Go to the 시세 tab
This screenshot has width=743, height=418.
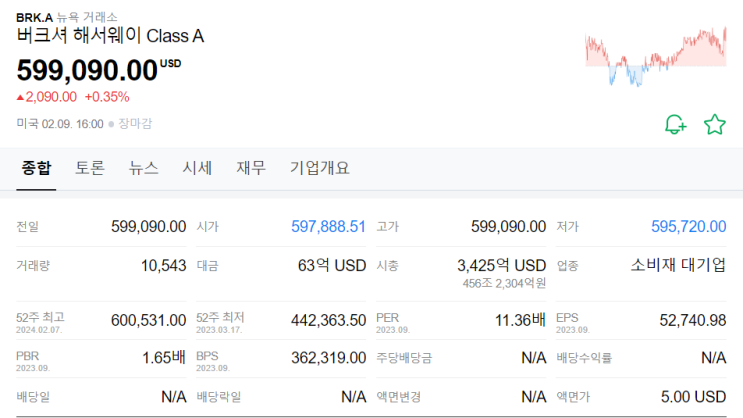197,168
